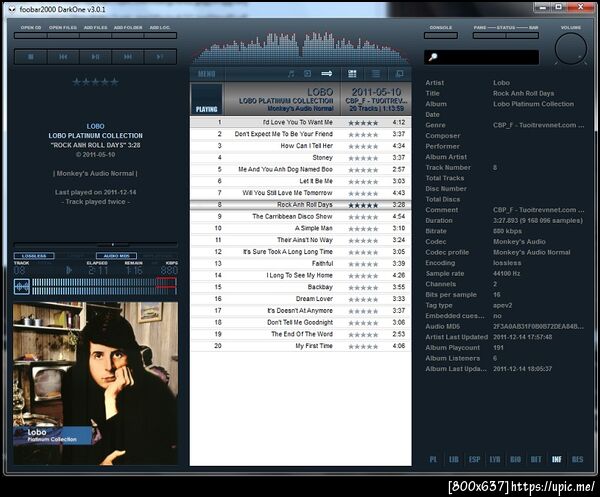The height and width of the screenshot is (497, 600).
Task: Rate the track 'Stoney' with its stars
Action: pyautogui.click(x=363, y=158)
